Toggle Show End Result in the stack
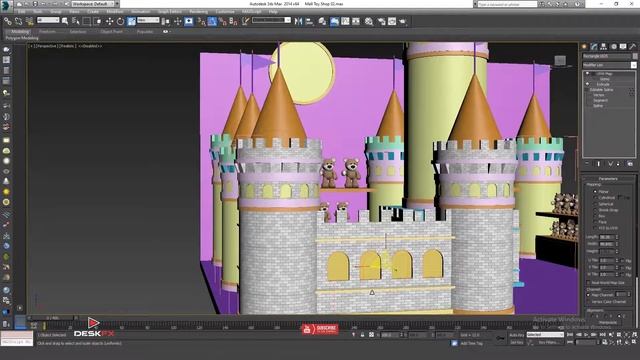The image size is (640, 360). point(599,164)
